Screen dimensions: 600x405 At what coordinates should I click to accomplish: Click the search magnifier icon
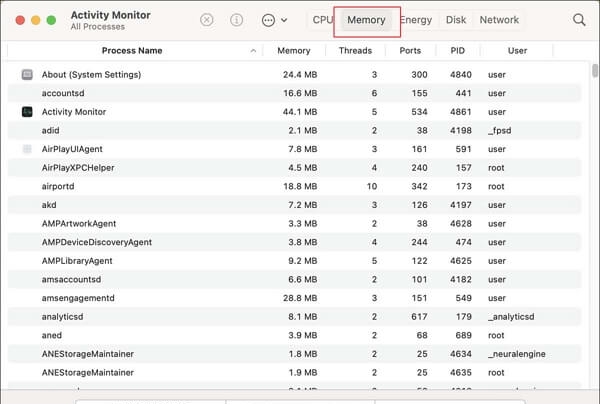tap(579, 20)
